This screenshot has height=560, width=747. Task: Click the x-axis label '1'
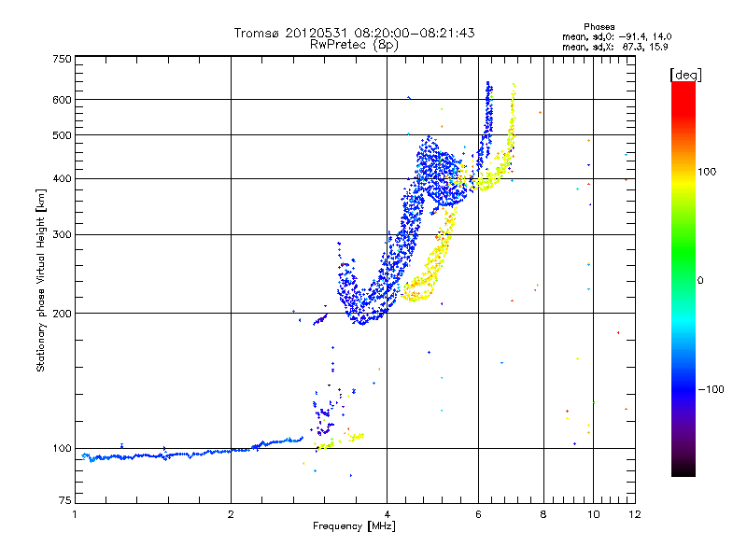[x=75, y=514]
